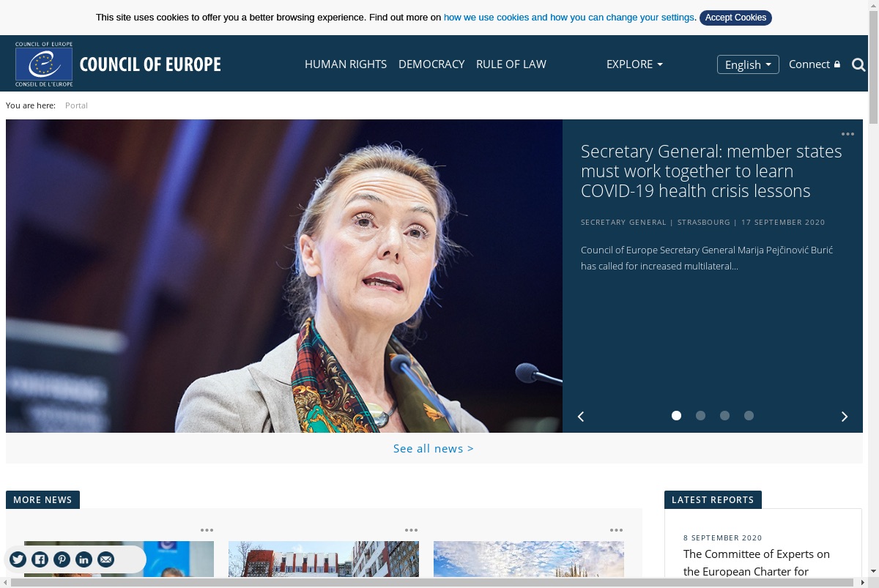Screen dimensions: 879x588
Task: Open the RULE OF LAW menu
Action: 511,64
